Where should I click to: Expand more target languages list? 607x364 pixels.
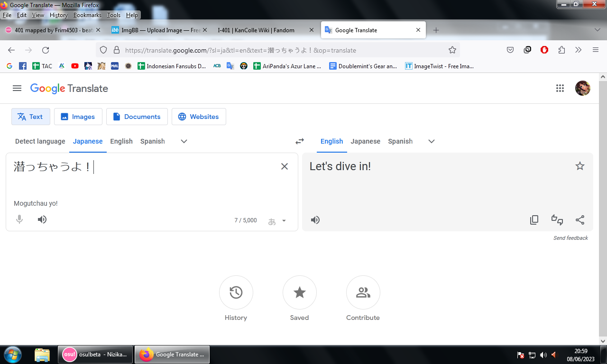[432, 141]
